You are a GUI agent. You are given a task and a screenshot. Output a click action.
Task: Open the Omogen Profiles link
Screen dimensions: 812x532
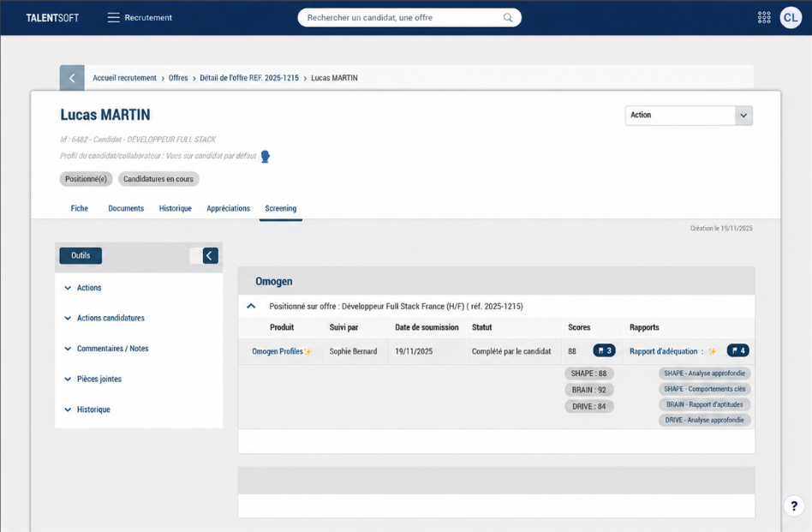click(x=278, y=351)
